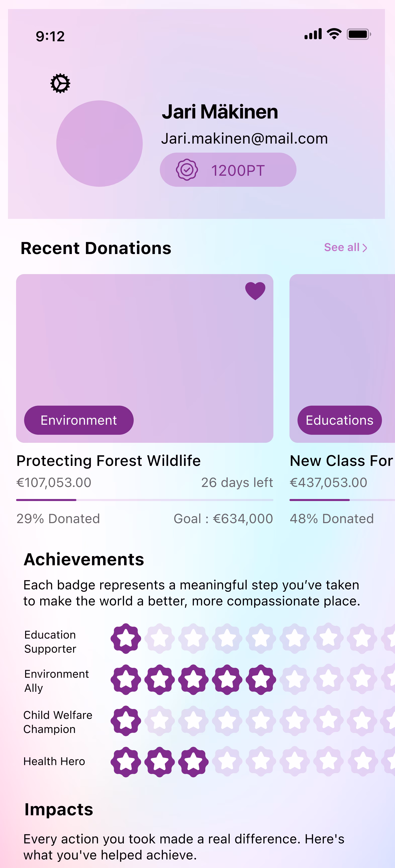Tap the points badge seal icon
The image size is (395, 868).
(187, 170)
